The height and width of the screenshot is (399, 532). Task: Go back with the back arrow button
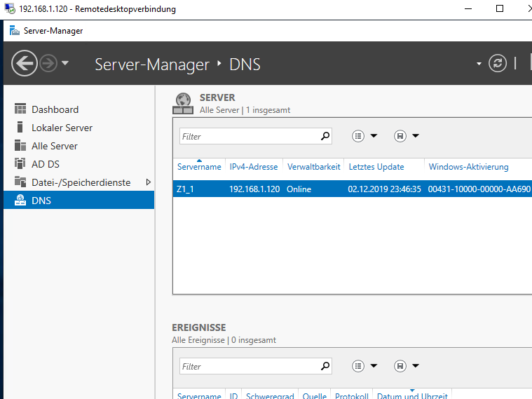[24, 63]
